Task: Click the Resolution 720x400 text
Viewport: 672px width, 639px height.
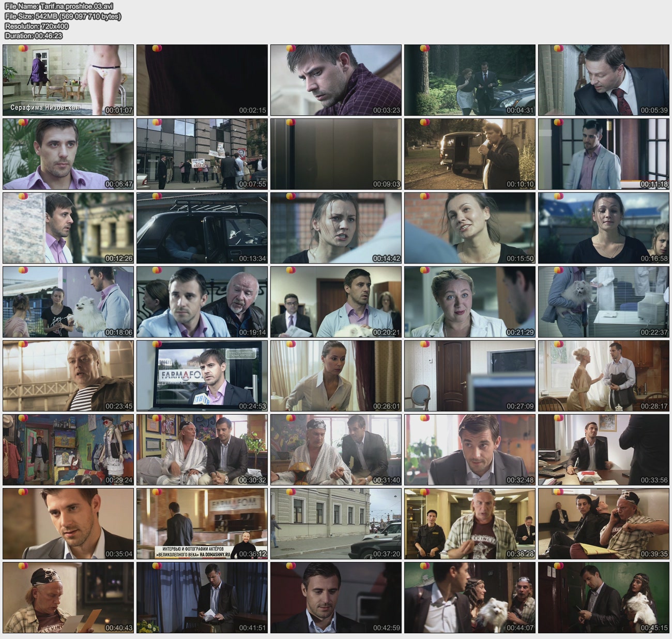Action: (x=37, y=26)
